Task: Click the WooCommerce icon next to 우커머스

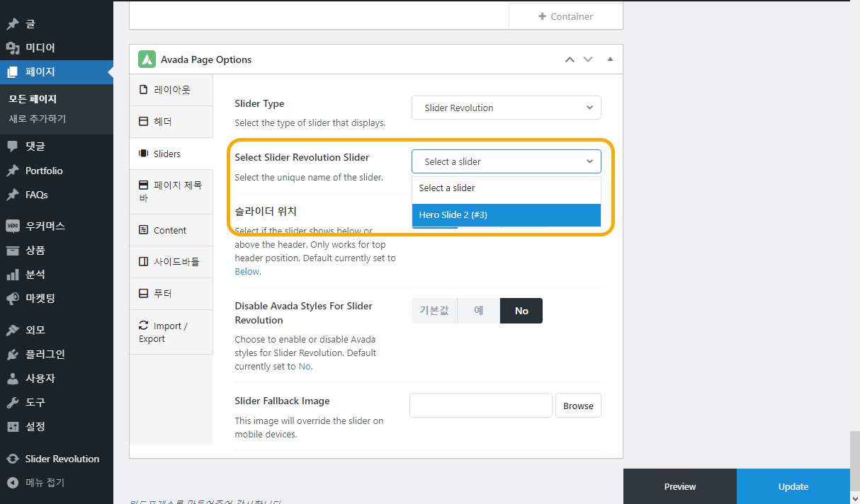Action: 12,227
